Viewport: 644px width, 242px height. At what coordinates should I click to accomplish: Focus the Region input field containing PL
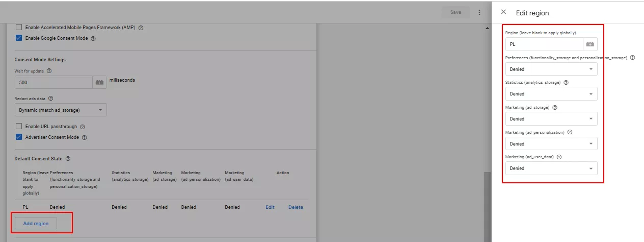tap(545, 44)
